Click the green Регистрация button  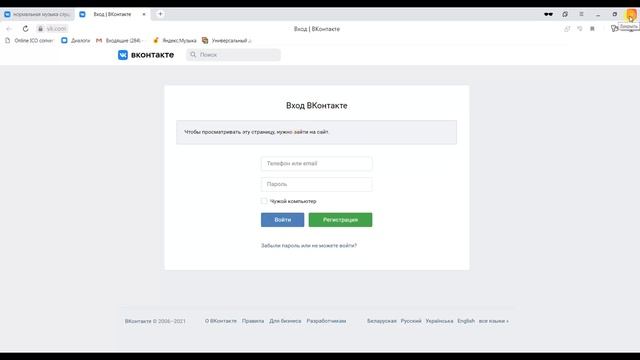(340, 220)
